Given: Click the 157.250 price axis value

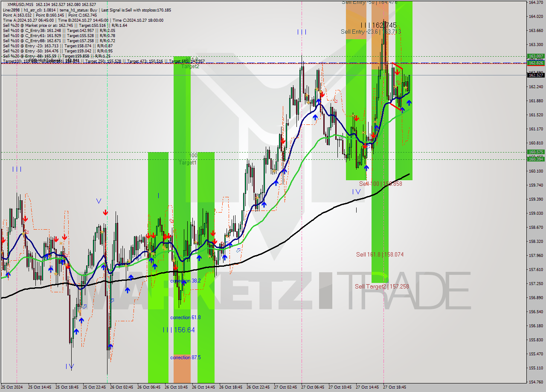Looking at the screenshot, I should click(536, 283).
